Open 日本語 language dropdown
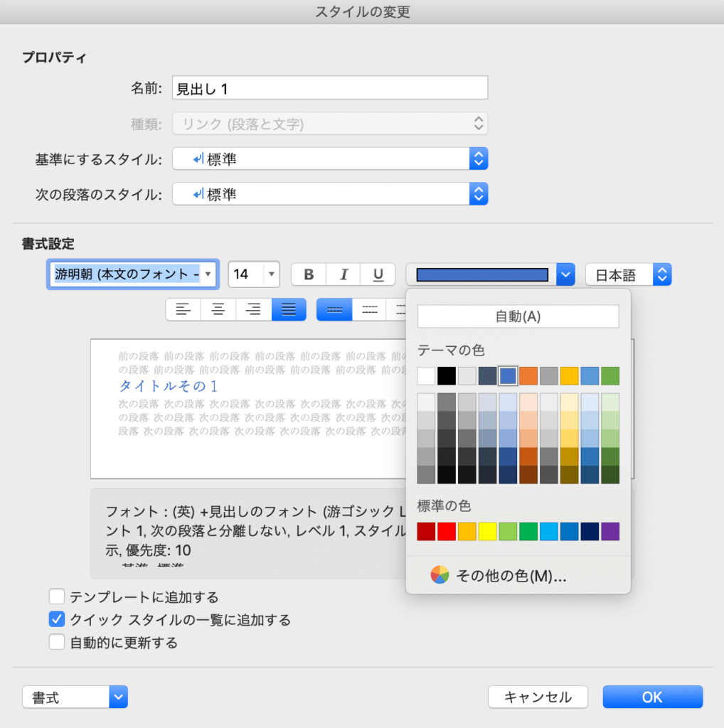 point(628,274)
